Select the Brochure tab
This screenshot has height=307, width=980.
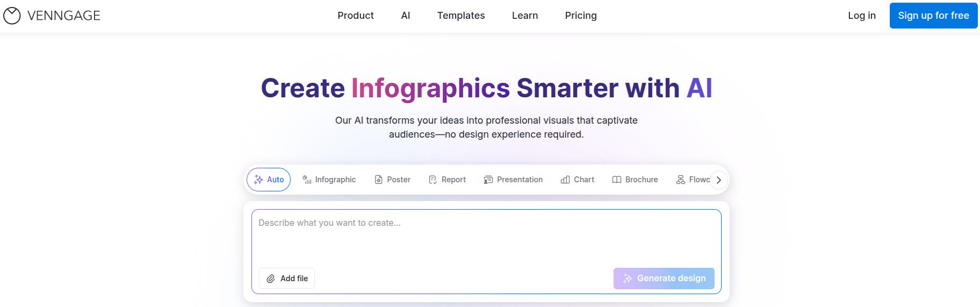tap(635, 180)
